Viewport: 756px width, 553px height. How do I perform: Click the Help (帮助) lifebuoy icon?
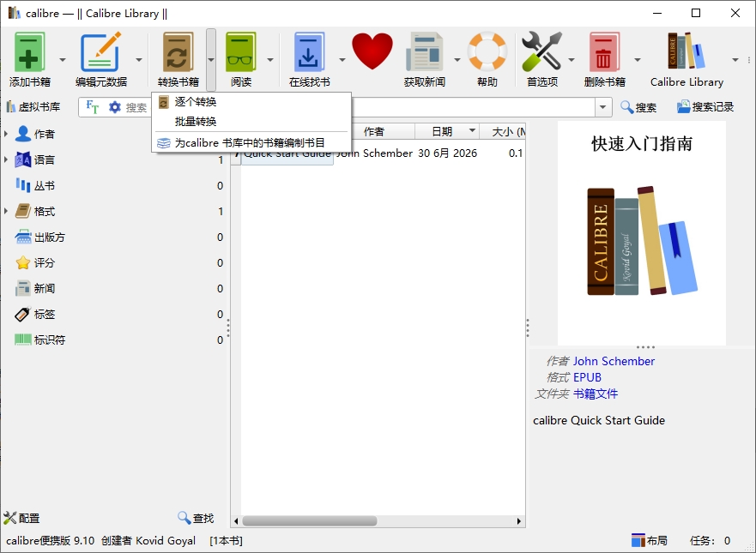[487, 51]
